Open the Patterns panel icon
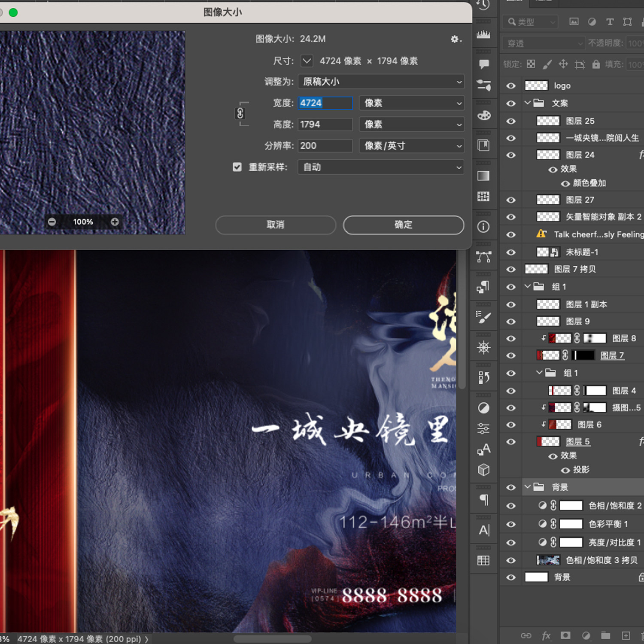 [483, 197]
